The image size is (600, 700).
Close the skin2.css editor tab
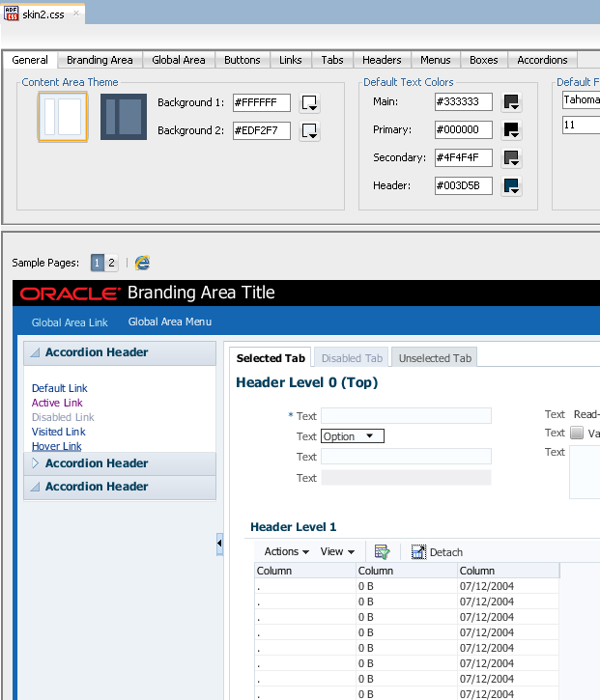coord(76,14)
